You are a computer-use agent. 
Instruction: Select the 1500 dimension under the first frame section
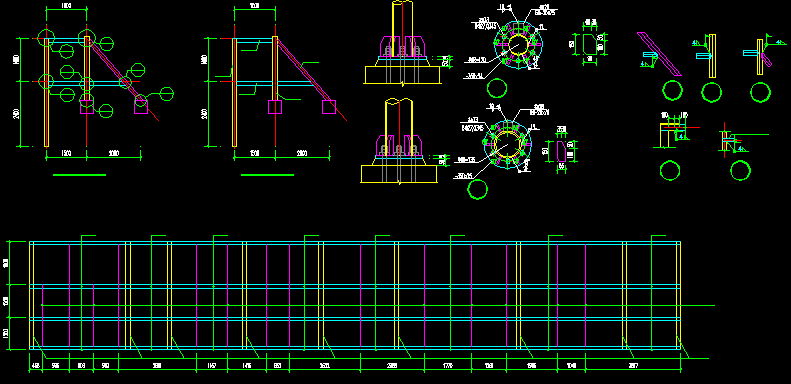66,153
